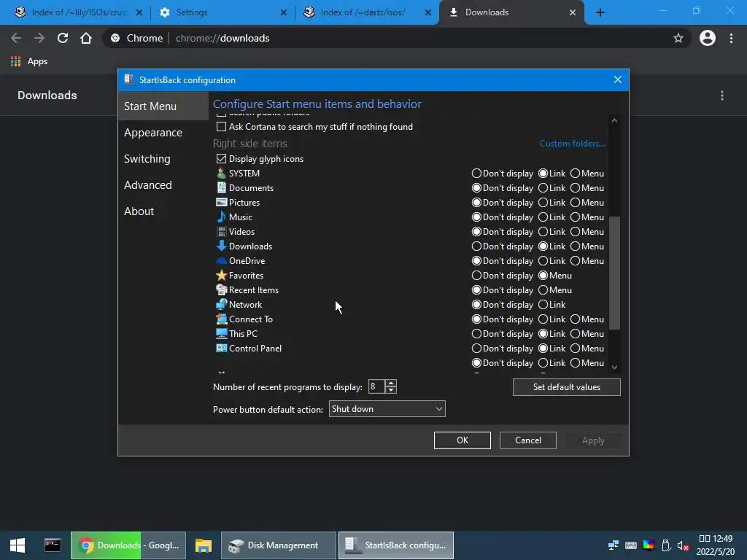The width and height of the screenshot is (747, 560).
Task: Close the StartIsBack configuration dialog
Action: (617, 79)
